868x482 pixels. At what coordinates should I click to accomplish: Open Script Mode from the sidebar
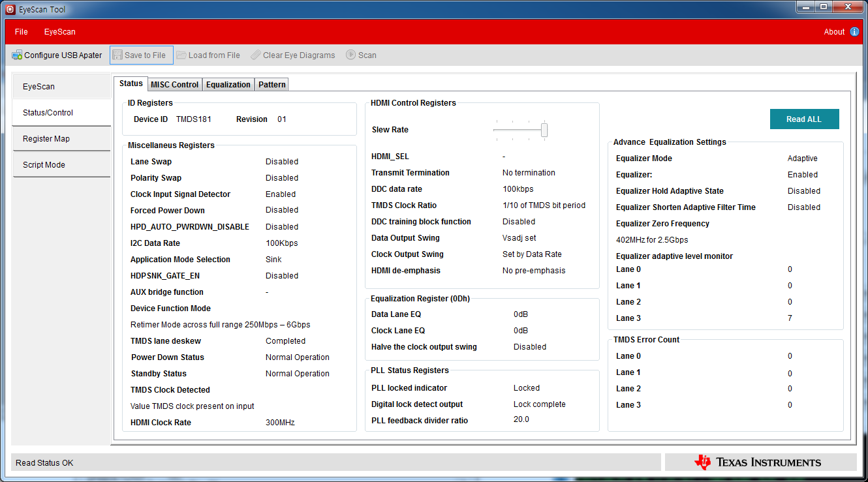coord(61,164)
